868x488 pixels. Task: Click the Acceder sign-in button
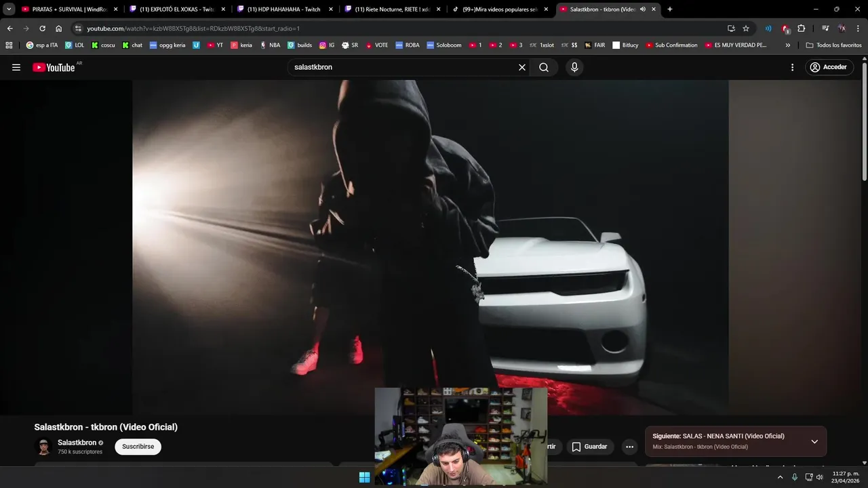[x=829, y=67]
